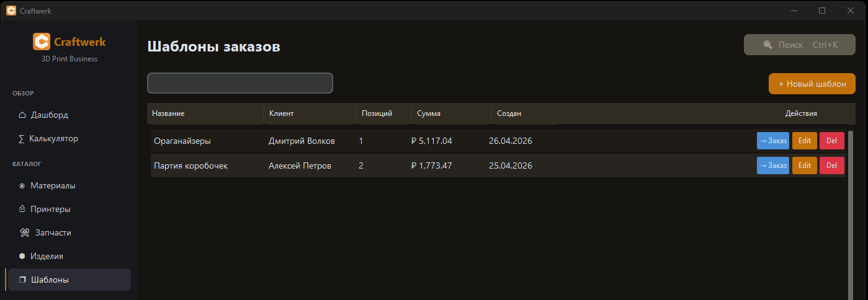Click the Создан column header
The height and width of the screenshot is (300, 868).
tap(509, 113)
